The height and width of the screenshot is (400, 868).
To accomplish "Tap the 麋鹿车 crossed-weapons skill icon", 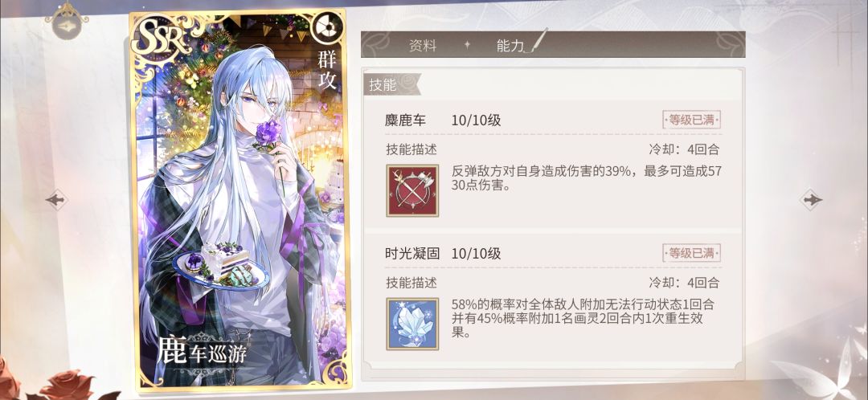I will [412, 190].
